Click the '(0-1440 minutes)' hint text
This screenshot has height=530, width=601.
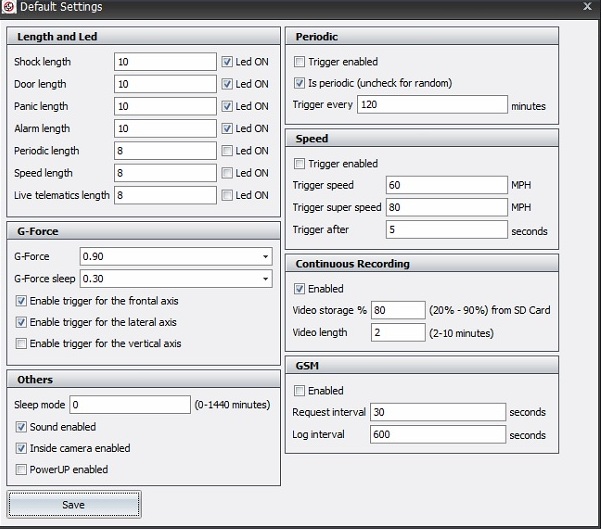[232, 405]
